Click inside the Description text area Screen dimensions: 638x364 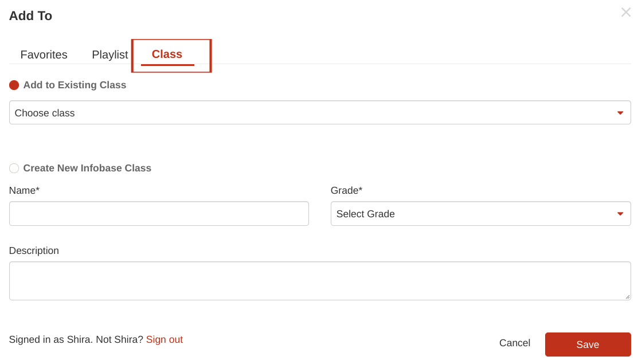[x=320, y=281]
